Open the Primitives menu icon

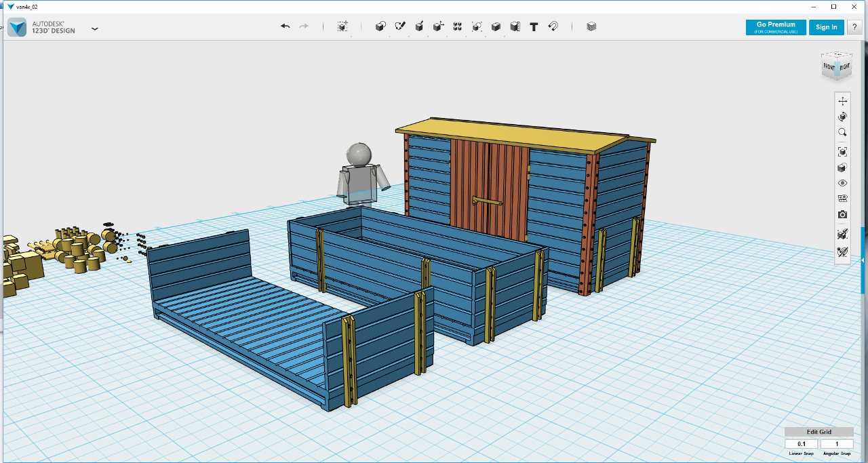(380, 26)
